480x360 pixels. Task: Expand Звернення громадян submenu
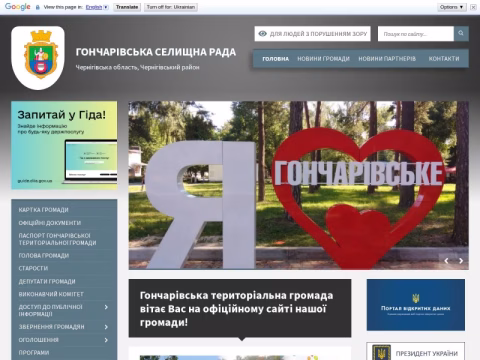click(x=106, y=327)
